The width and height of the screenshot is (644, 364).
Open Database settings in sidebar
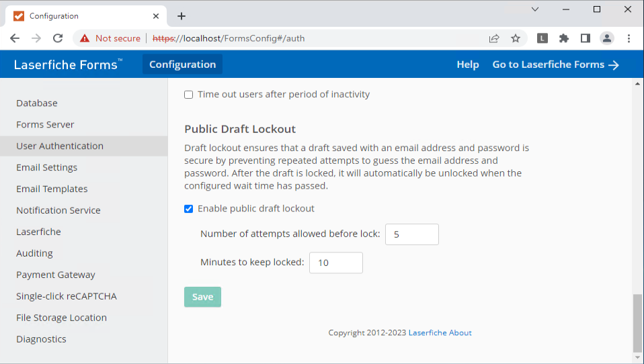(x=84, y=103)
